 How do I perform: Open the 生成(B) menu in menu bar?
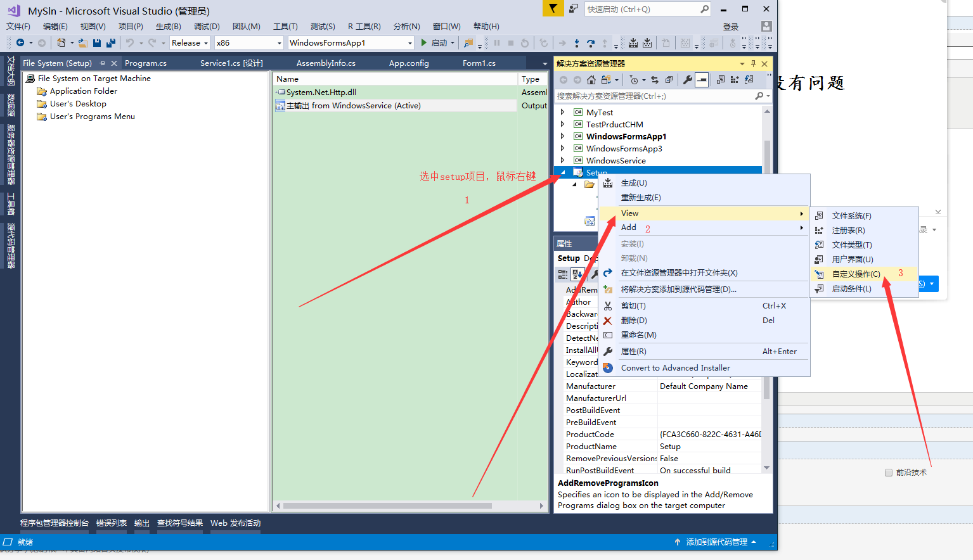[x=168, y=26]
